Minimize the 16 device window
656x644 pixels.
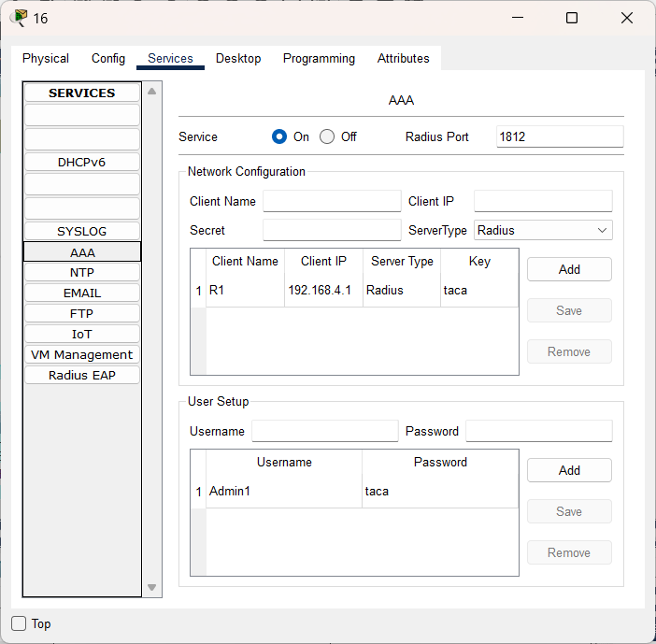coord(518,18)
